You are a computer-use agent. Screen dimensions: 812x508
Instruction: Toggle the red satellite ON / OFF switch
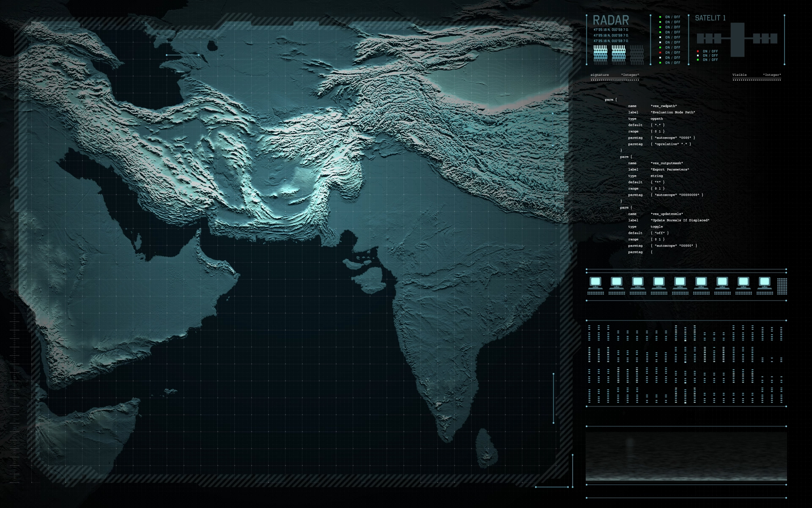[x=710, y=51]
